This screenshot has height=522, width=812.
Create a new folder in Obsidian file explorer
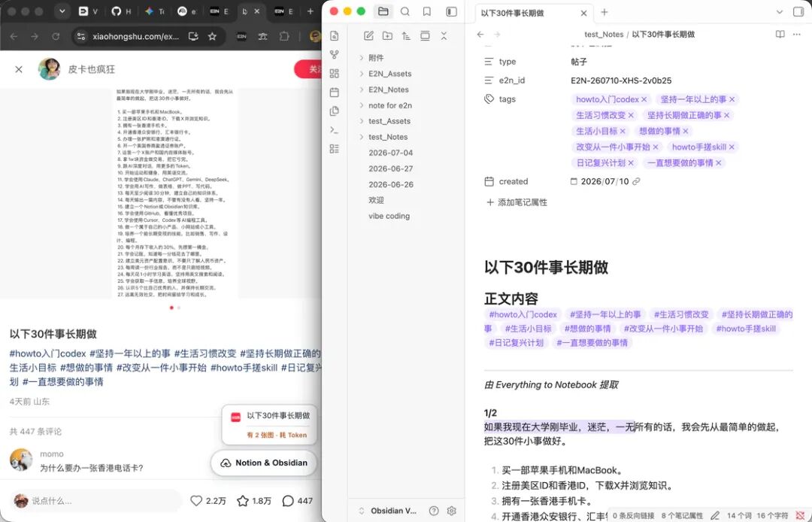387,36
